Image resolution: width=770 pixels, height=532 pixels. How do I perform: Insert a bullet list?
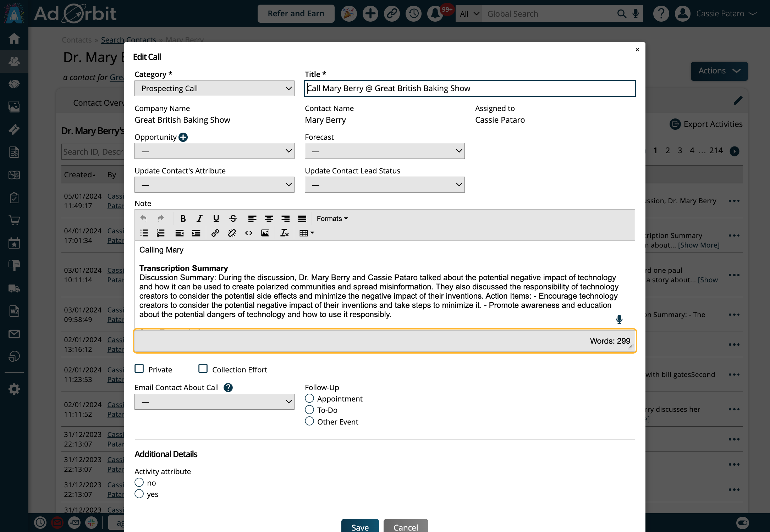pos(144,233)
